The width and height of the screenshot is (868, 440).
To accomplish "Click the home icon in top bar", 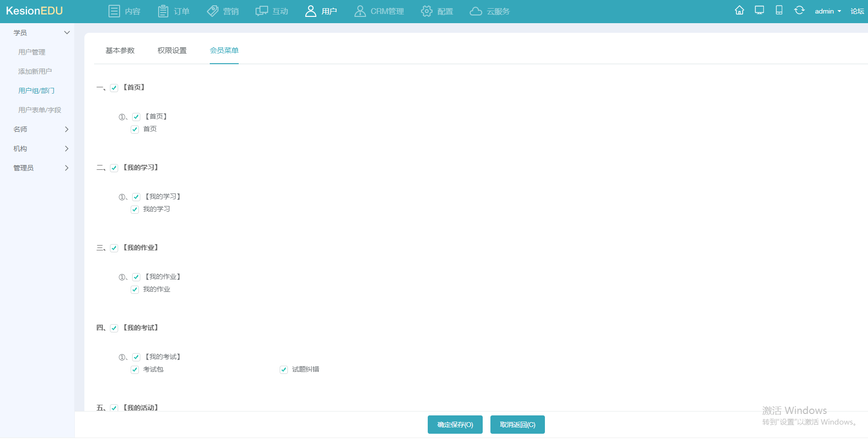I will tap(739, 11).
